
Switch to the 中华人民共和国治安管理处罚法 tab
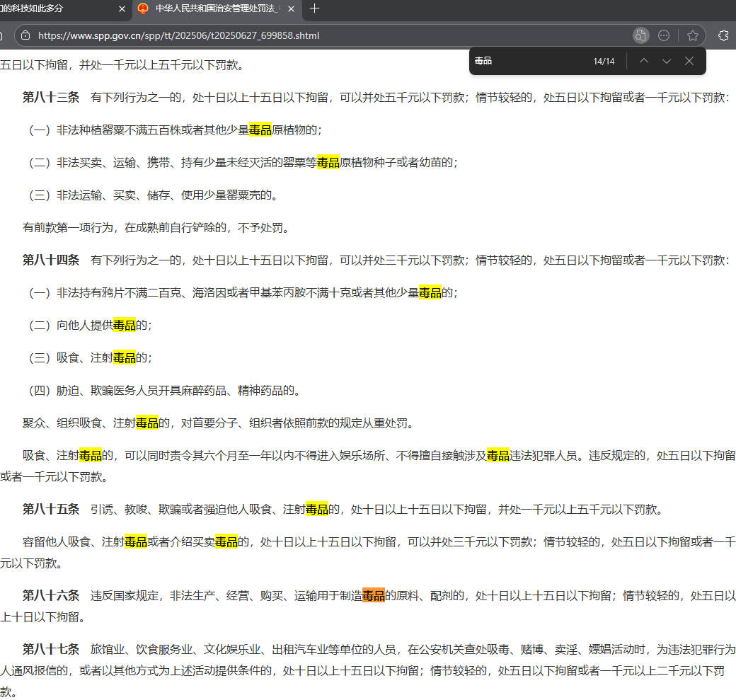[x=212, y=9]
